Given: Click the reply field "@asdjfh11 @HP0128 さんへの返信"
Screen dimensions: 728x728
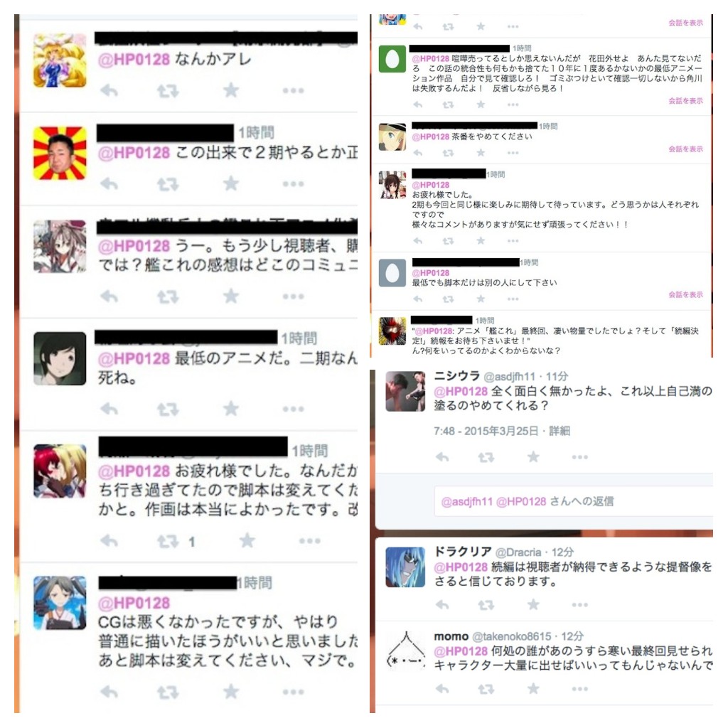Looking at the screenshot, I should (x=574, y=501).
